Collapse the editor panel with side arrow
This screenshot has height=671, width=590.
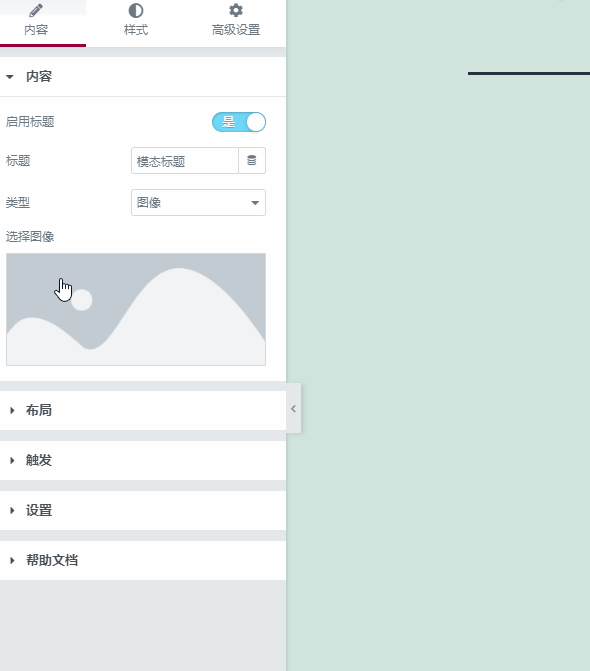[x=294, y=409]
